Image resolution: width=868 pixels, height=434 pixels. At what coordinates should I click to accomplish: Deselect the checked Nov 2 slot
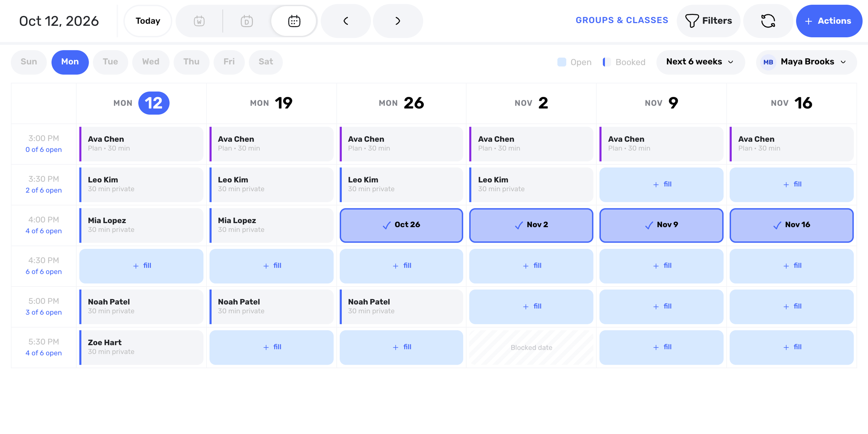(x=531, y=225)
